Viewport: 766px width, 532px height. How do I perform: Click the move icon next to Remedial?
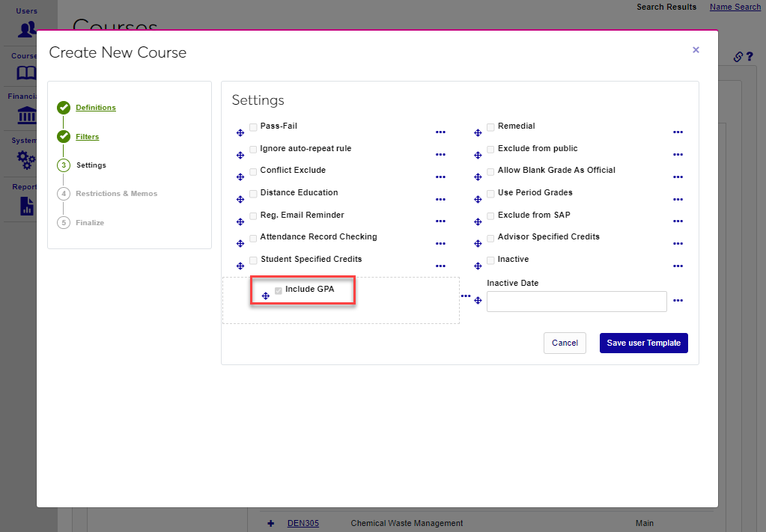[x=478, y=133]
